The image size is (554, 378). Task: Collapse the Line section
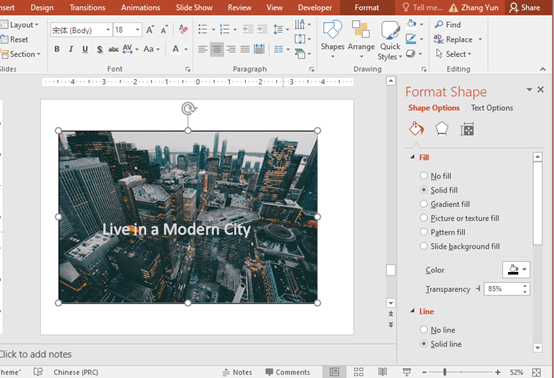412,311
